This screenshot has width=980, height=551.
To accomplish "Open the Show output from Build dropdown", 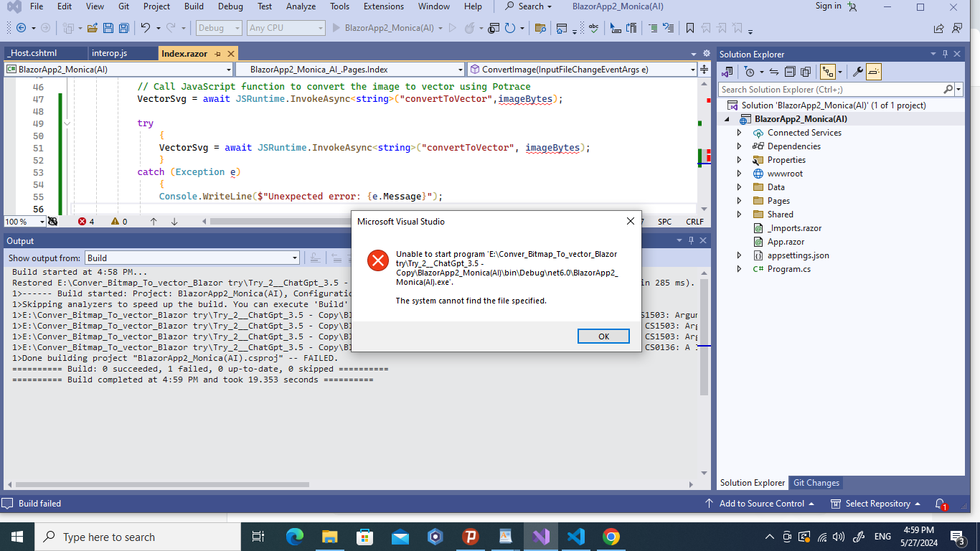I will 192,258.
